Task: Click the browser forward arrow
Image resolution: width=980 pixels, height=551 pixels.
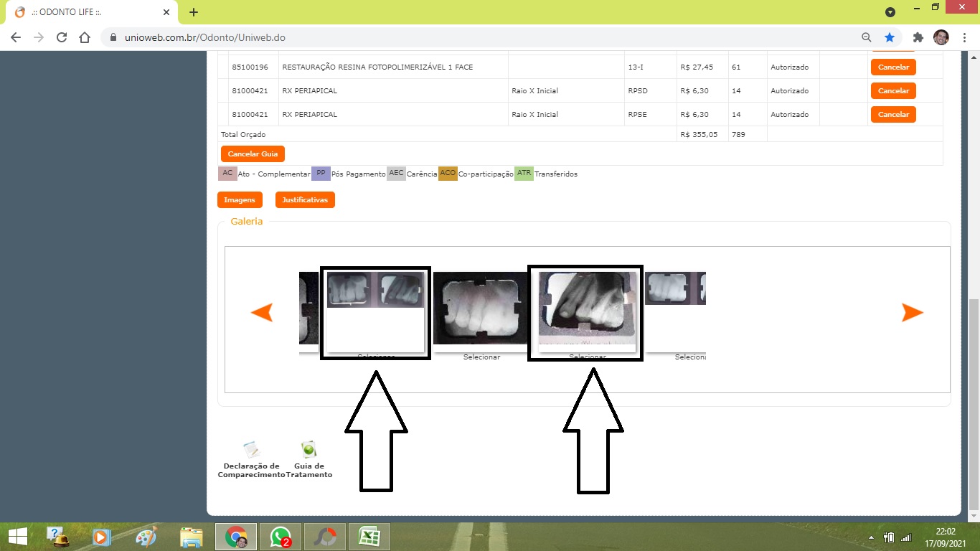Action: [x=39, y=37]
